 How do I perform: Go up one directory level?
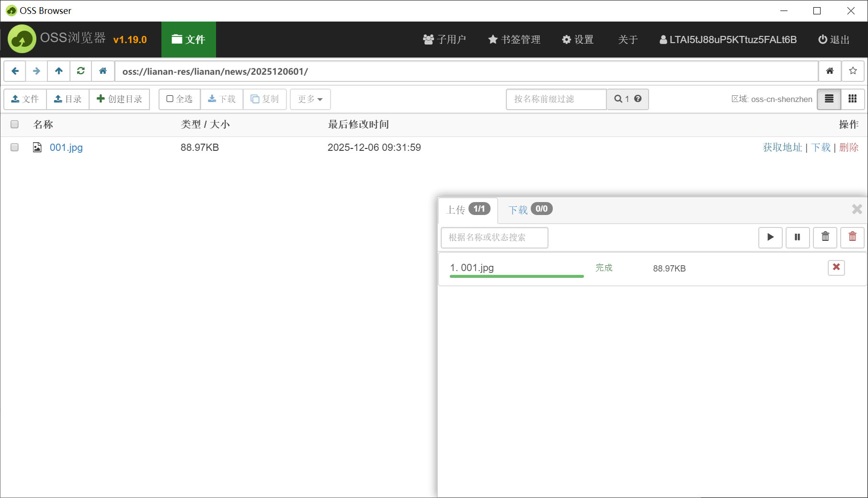click(59, 71)
